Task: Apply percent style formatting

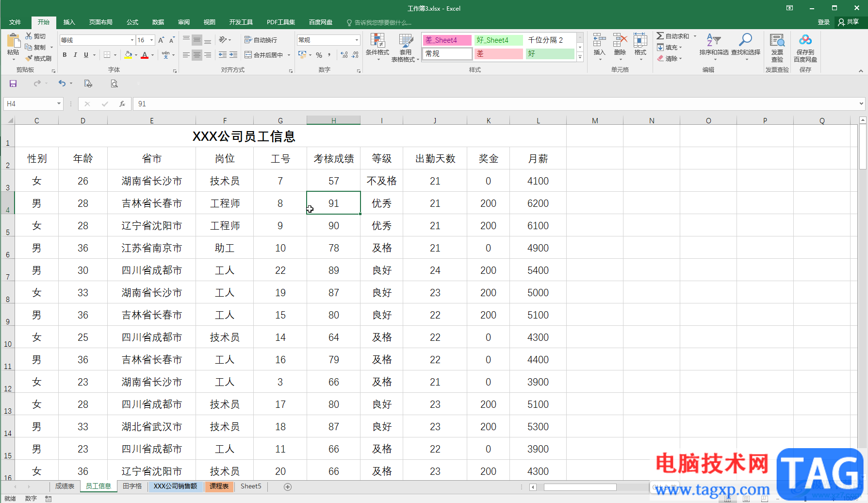Action: click(319, 55)
